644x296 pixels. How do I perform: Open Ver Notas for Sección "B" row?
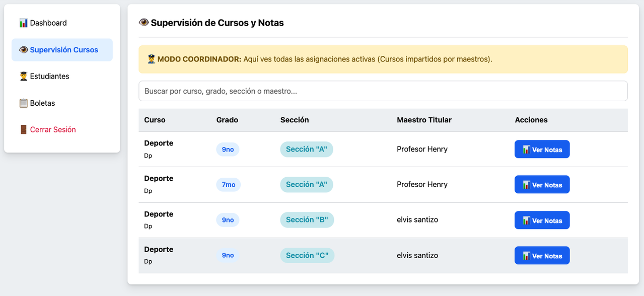tap(542, 220)
